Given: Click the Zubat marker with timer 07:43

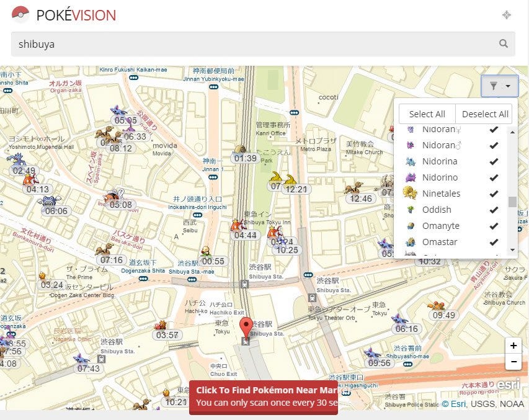Looking at the screenshot, I should tap(82, 359).
